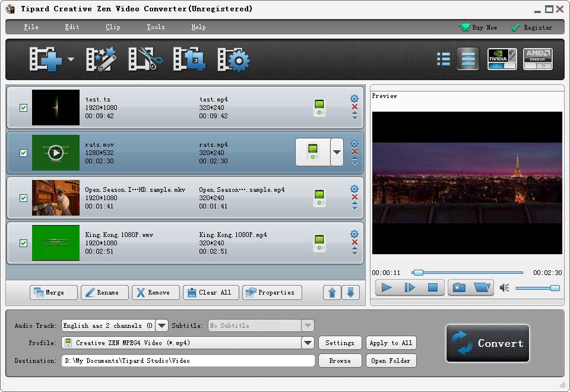Expand profile dropdown arrow for rats.mov
The height and width of the screenshot is (392, 570).
pos(337,152)
